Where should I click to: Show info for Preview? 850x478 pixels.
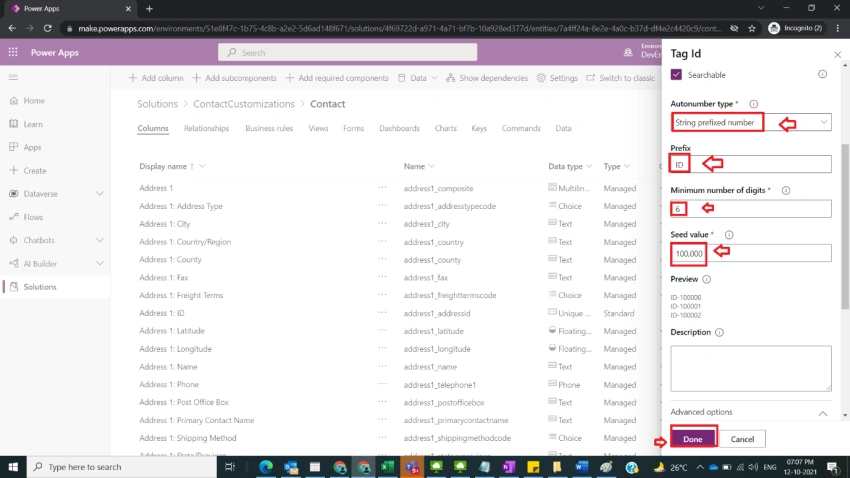coord(706,279)
